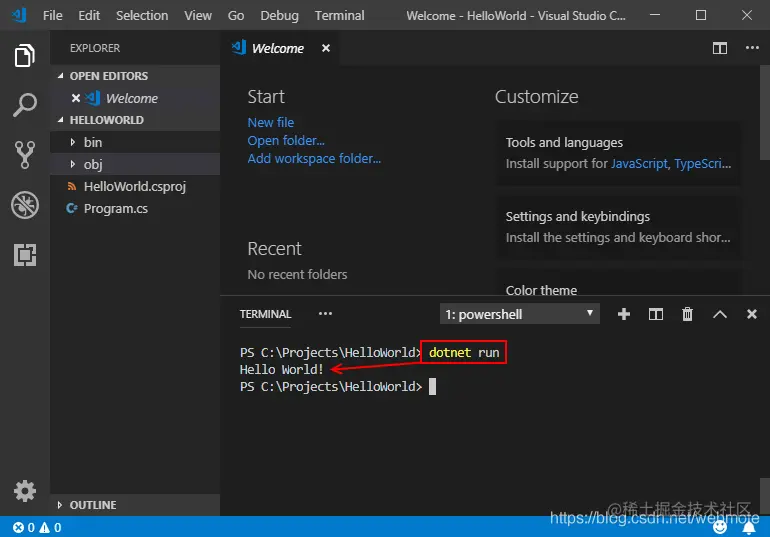Select the Welcome editor tab
The image size is (770, 537).
[x=277, y=48]
